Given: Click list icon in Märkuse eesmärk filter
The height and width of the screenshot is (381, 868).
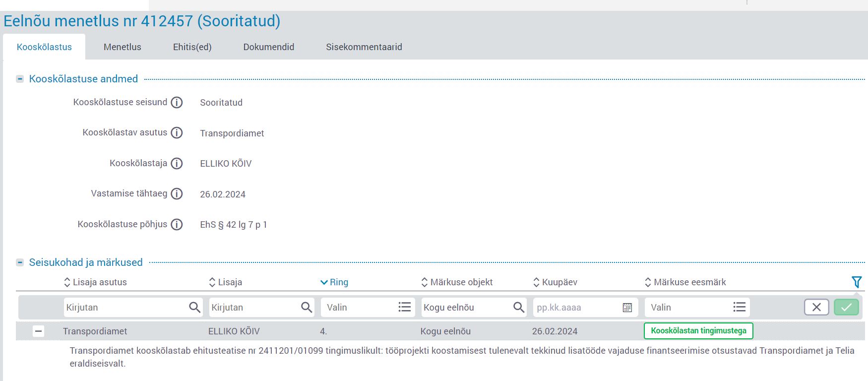Looking at the screenshot, I should [x=740, y=308].
